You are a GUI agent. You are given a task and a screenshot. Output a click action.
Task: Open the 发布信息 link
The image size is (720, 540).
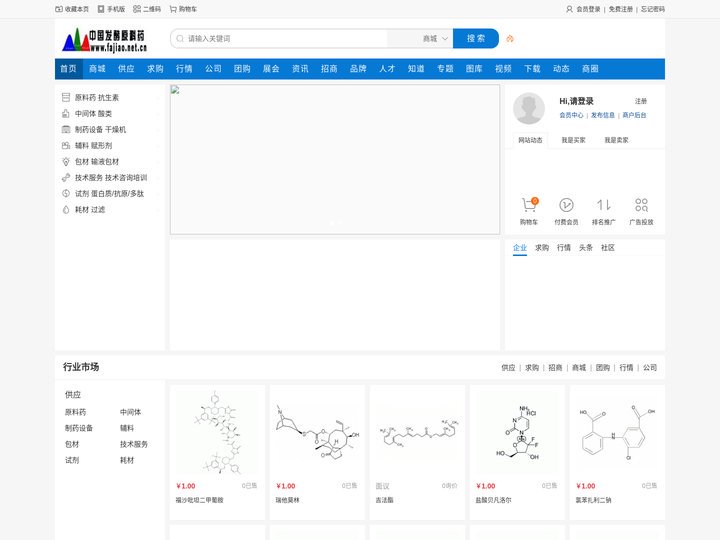coord(603,115)
